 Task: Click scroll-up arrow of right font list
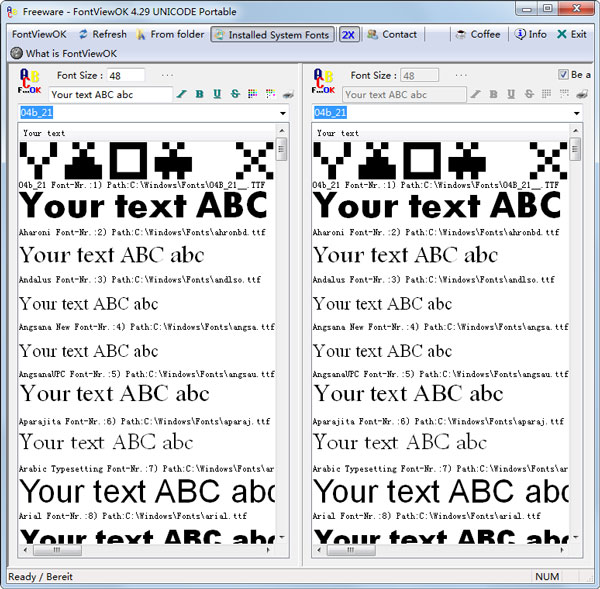click(576, 131)
